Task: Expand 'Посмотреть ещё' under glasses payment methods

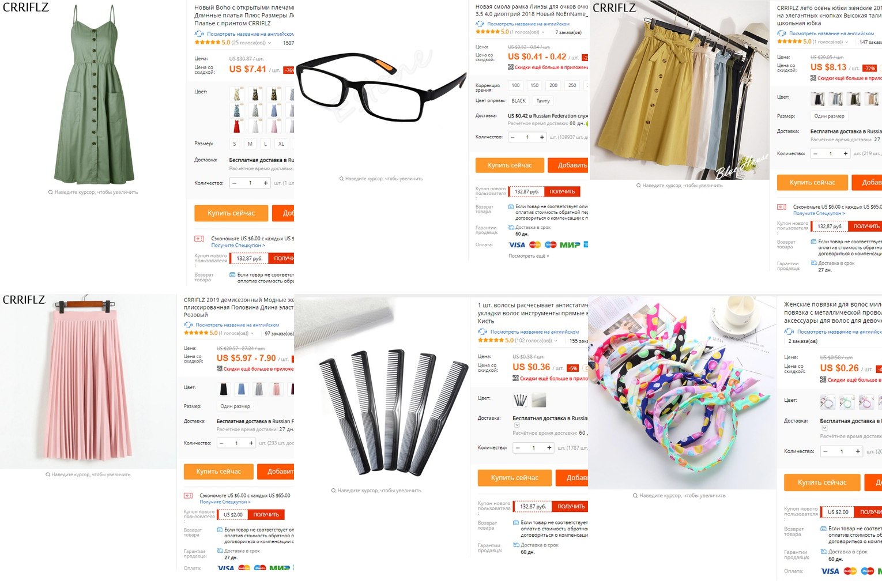Action: (x=529, y=256)
